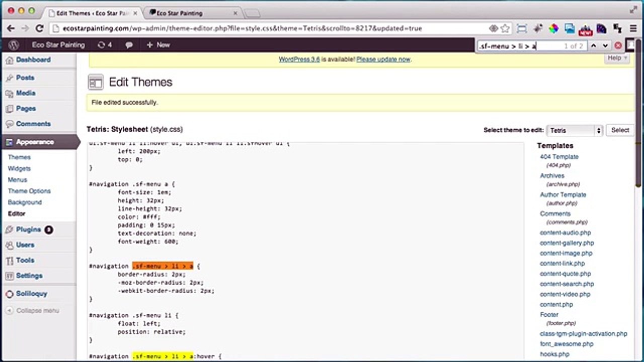Click the yellow highlighted hover selector match
The width and height of the screenshot is (644, 362).
click(x=163, y=356)
